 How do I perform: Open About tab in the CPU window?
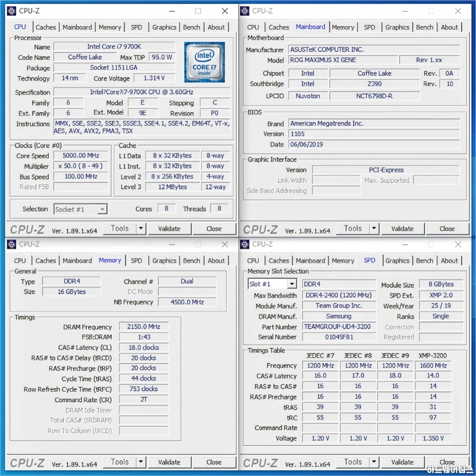[216, 27]
